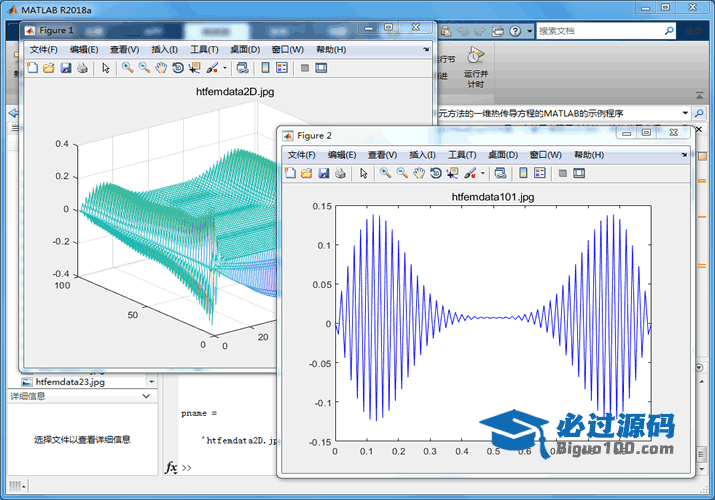
Task: Select Brush data tool in Figure 2
Action: tap(470, 173)
